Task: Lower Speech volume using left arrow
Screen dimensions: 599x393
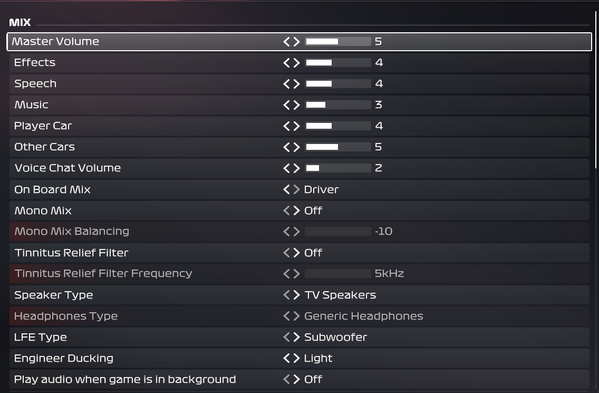Action: (287, 84)
